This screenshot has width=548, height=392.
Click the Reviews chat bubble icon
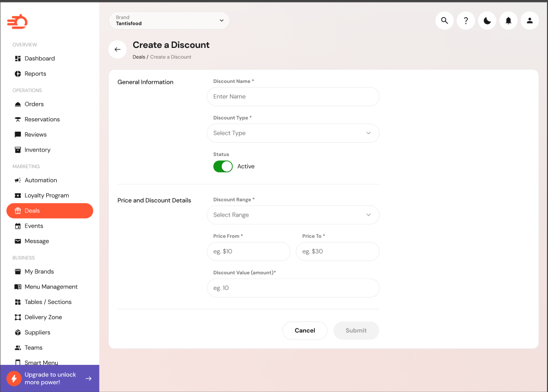pyautogui.click(x=18, y=135)
